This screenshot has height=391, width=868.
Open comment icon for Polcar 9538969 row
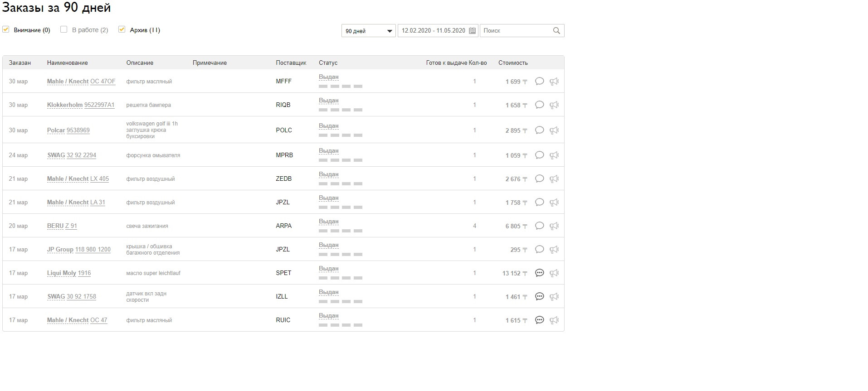click(x=539, y=130)
